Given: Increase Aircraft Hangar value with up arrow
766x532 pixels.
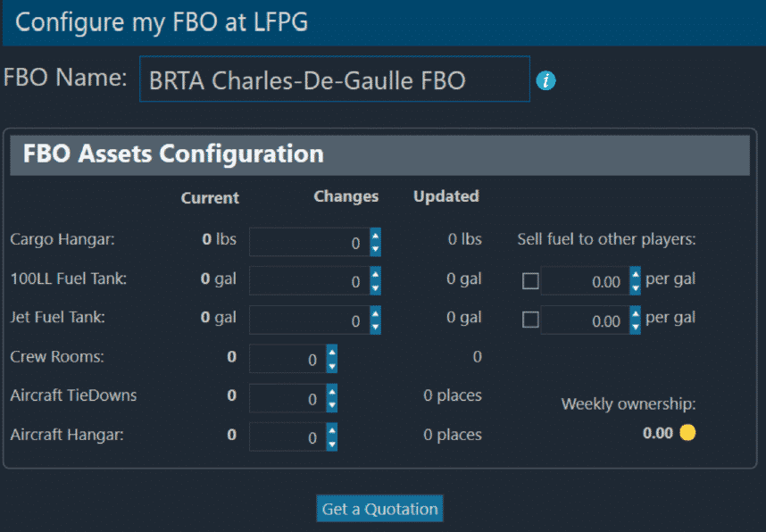Looking at the screenshot, I should coord(332,430).
